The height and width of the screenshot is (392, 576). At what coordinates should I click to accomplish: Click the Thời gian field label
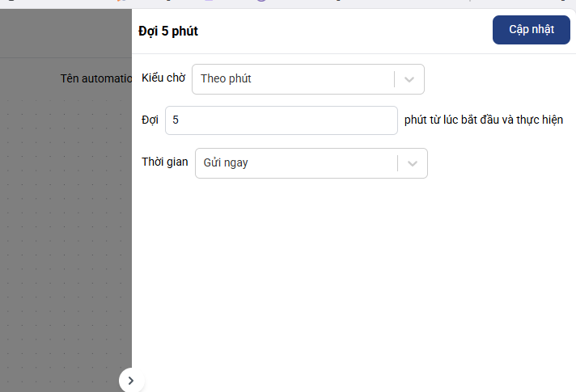[x=165, y=162]
